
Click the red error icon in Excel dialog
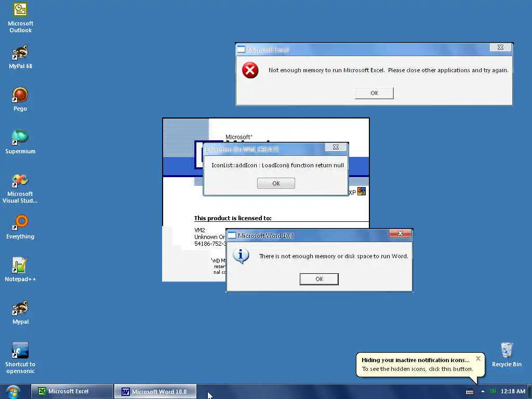250,70
